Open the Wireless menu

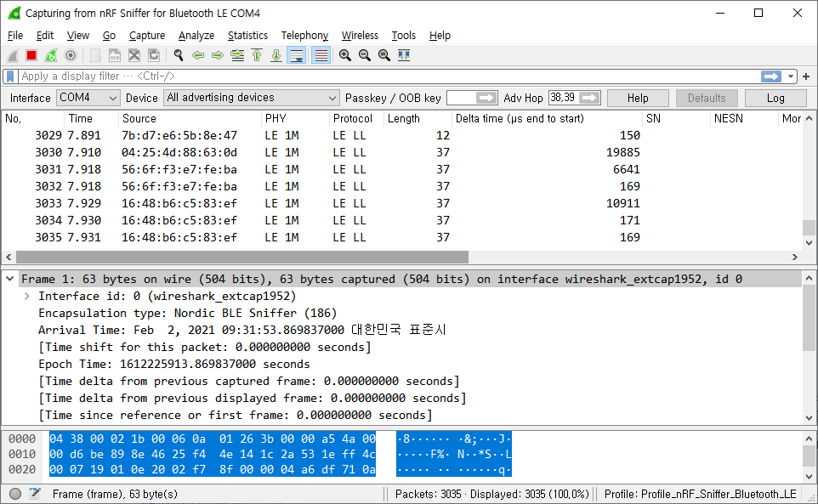[360, 36]
